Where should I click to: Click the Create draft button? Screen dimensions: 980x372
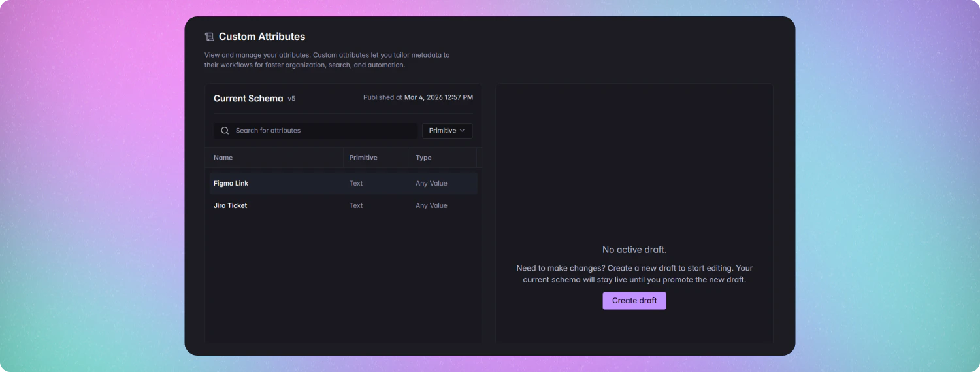634,301
